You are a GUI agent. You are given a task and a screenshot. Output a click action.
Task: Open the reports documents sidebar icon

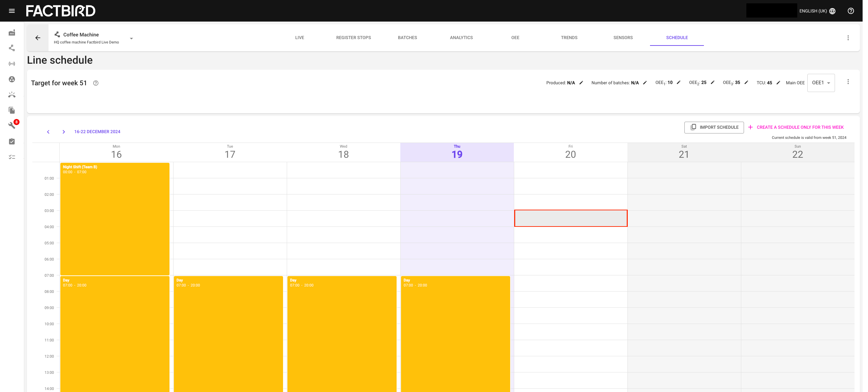[12, 110]
